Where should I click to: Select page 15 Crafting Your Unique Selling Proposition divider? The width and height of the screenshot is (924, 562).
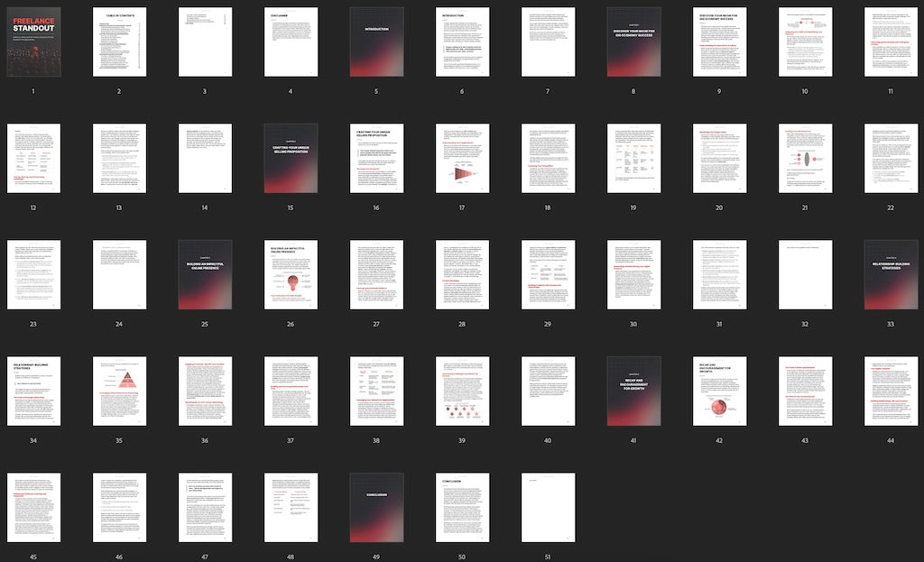click(291, 158)
